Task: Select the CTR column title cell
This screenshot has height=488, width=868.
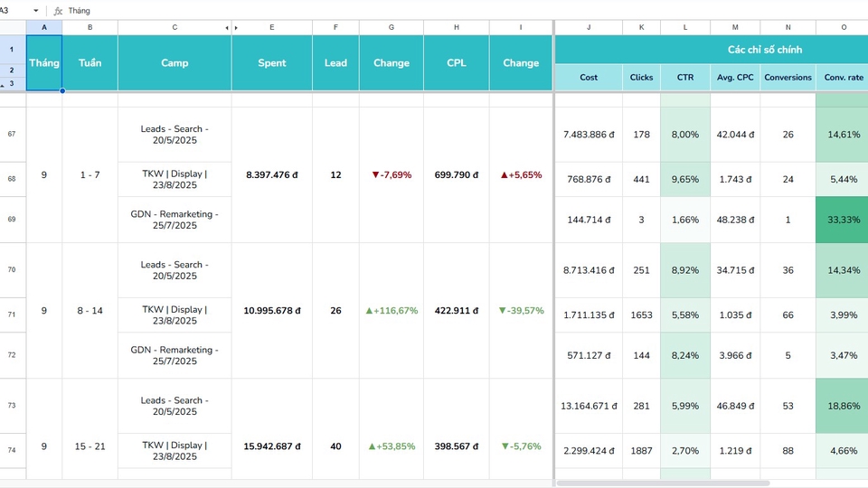Action: 684,78
